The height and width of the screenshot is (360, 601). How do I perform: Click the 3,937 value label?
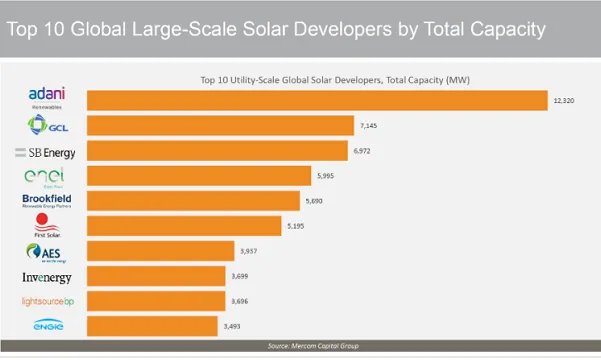coord(248,251)
